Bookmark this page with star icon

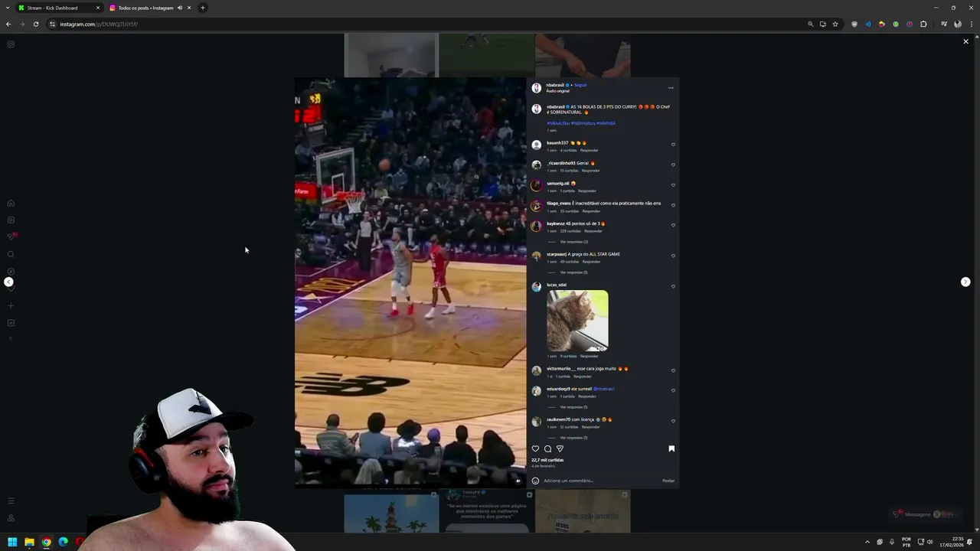(835, 24)
